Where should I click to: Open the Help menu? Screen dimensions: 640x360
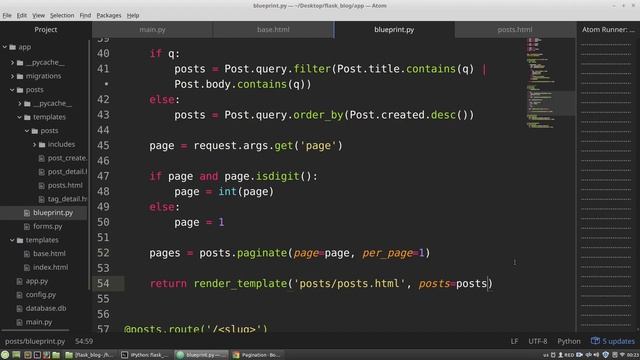tap(133, 16)
